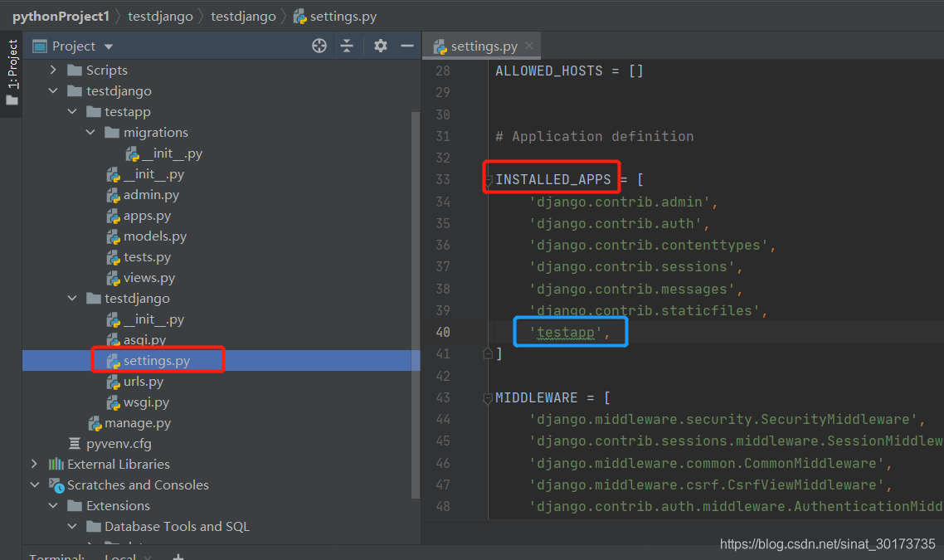Hide the Project panel with the minimize icon
The width and height of the screenshot is (944, 560).
coord(407,46)
